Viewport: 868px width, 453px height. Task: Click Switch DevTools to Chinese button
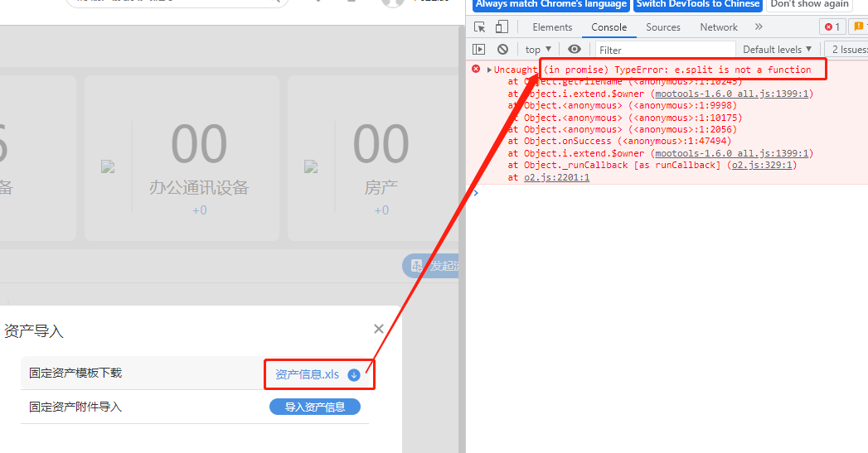tap(697, 4)
